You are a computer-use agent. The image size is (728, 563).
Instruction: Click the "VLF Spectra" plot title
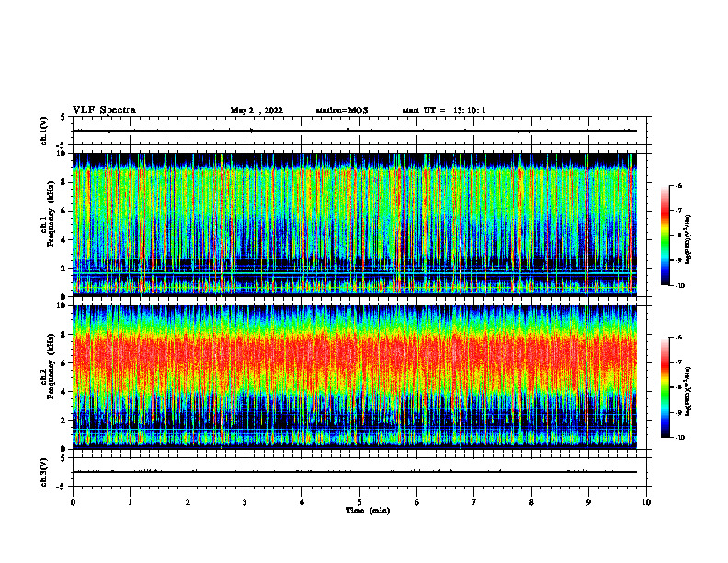104,110
